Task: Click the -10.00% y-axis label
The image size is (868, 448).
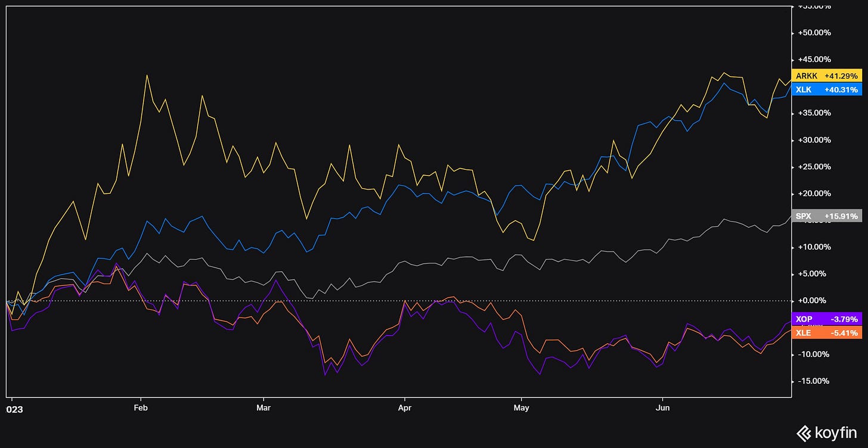Action: [x=813, y=354]
